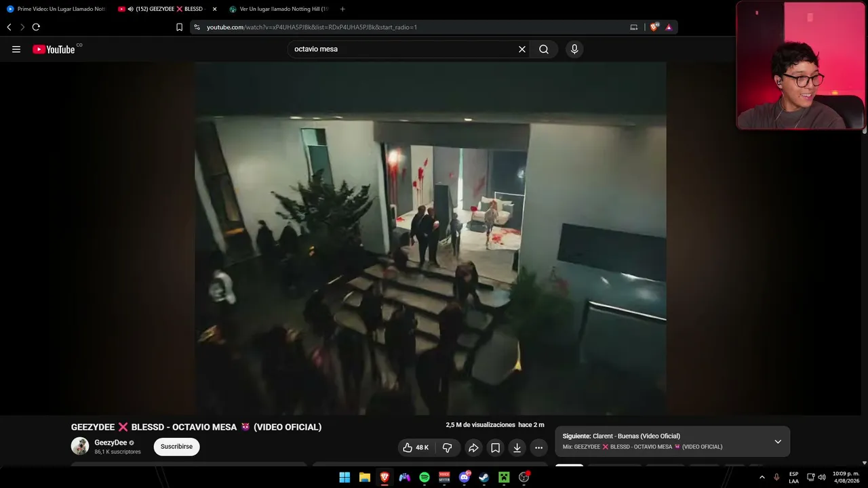Open more actions three-dot menu
Screen dimensions: 868x488
coord(538,447)
